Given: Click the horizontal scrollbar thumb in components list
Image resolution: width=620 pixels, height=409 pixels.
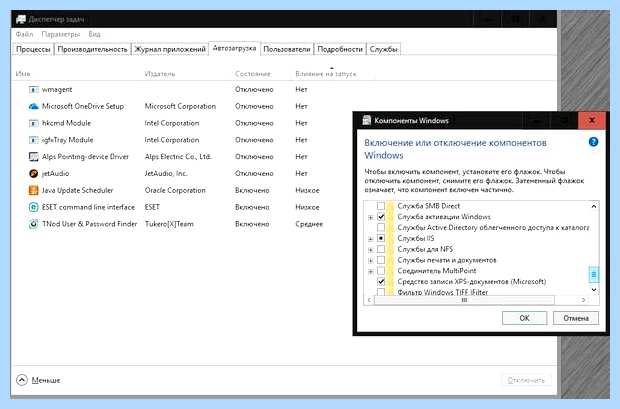Looking at the screenshot, I should click(464, 300).
